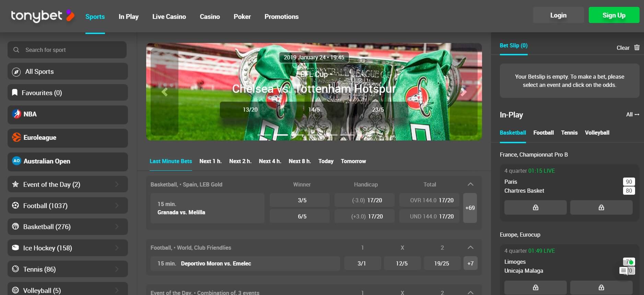Click the Sign Up button
The height and width of the screenshot is (295, 644).
pos(614,15)
